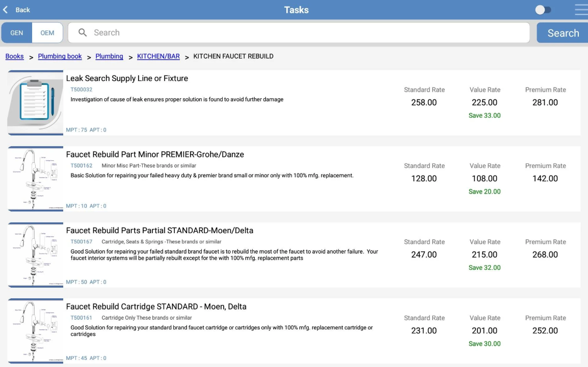Image resolution: width=588 pixels, height=367 pixels.
Task: Open the hamburger menu icon
Action: [581, 10]
